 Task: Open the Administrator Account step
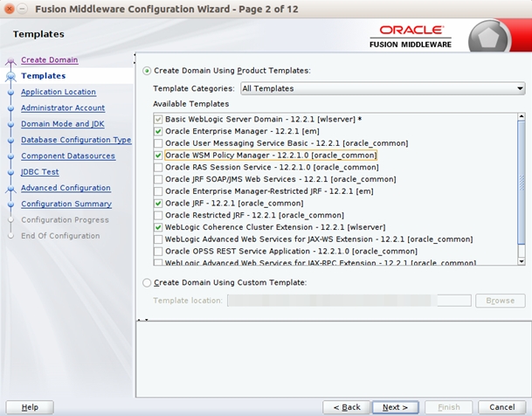[x=63, y=107]
